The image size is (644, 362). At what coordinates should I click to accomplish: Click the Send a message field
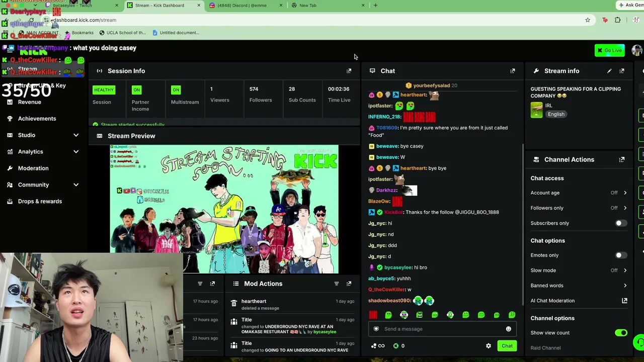442,329
